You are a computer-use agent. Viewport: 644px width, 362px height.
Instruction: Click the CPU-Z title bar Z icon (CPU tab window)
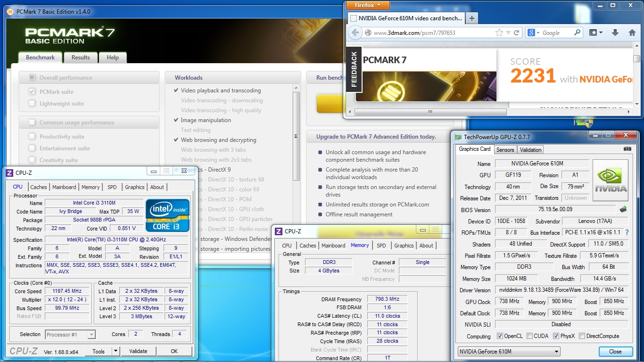point(9,173)
